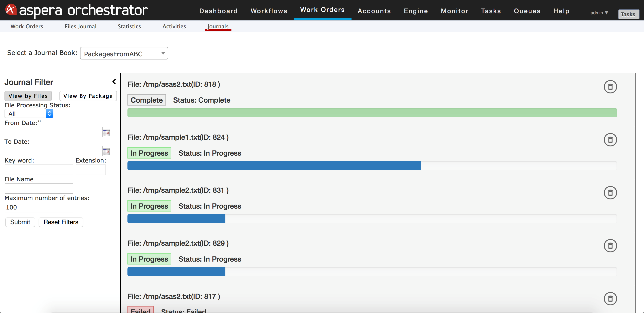
Task: Click the Key word input field
Action: 39,169
